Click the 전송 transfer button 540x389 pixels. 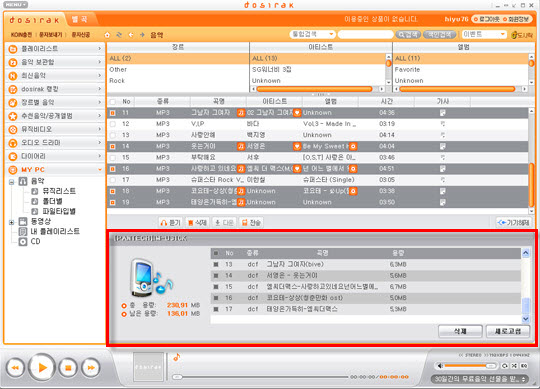[x=251, y=223]
